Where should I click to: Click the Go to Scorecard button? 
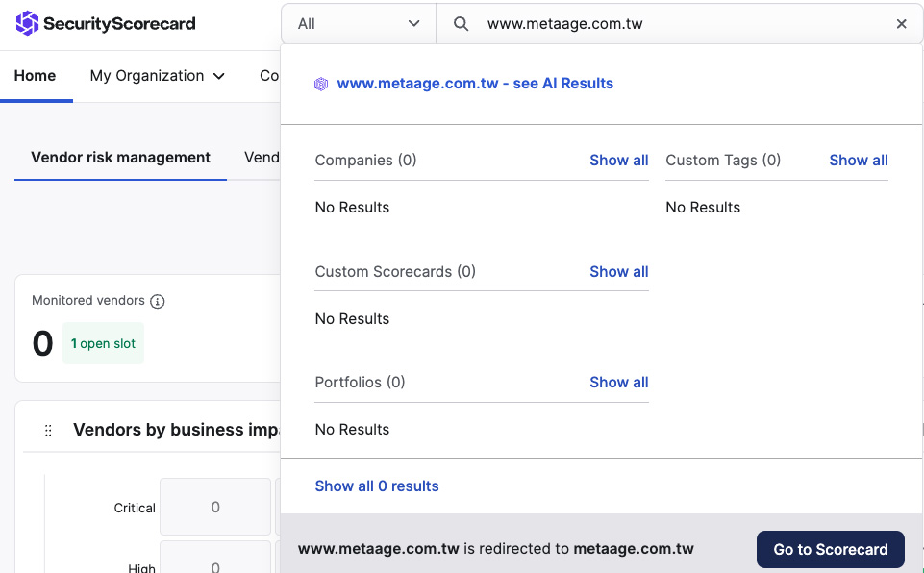point(831,549)
